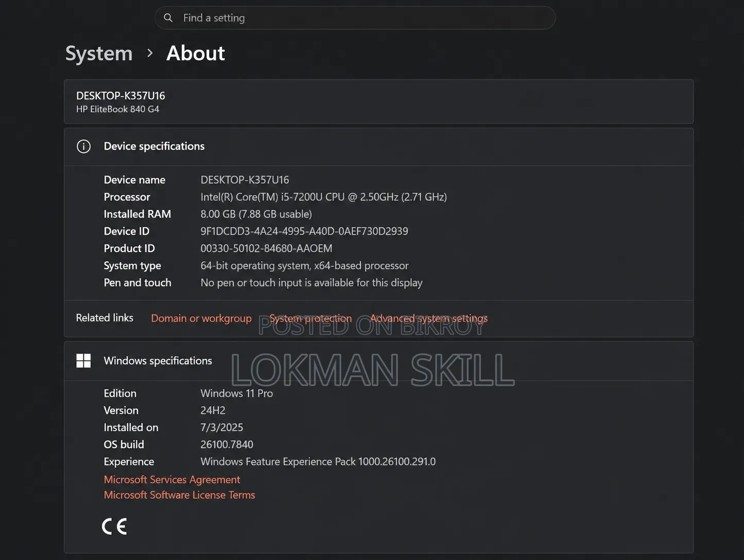
Task: Click the Intel Core i5-7200U processor value
Action: (323, 197)
